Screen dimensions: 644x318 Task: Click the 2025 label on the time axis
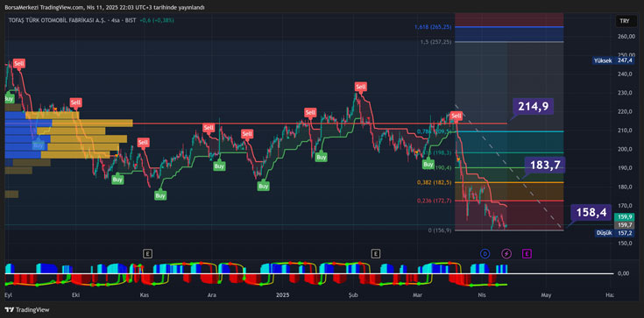(283, 295)
